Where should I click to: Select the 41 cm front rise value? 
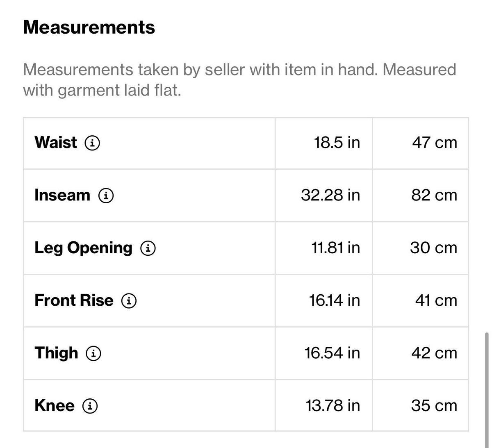[x=436, y=300]
